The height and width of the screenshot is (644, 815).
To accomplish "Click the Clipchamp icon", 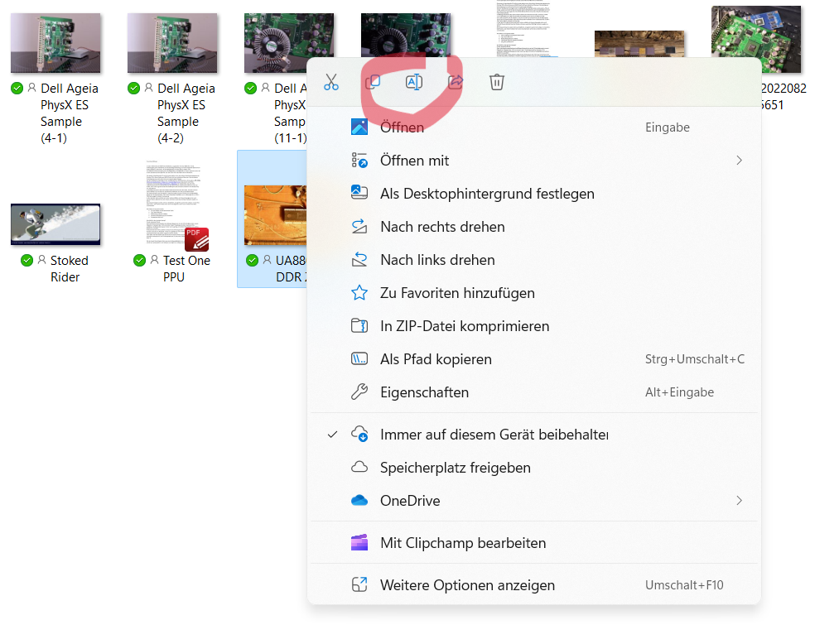I will point(359,543).
